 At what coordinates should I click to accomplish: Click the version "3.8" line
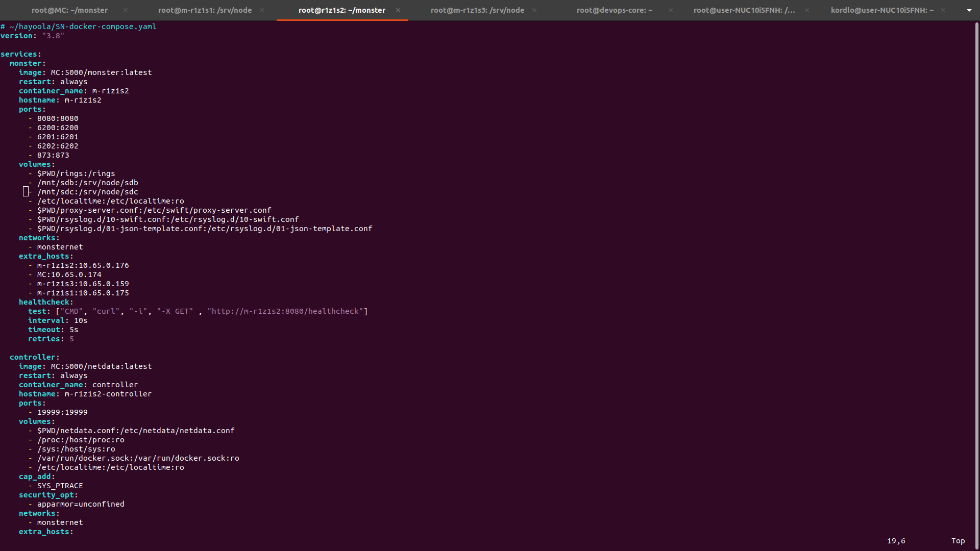(32, 36)
